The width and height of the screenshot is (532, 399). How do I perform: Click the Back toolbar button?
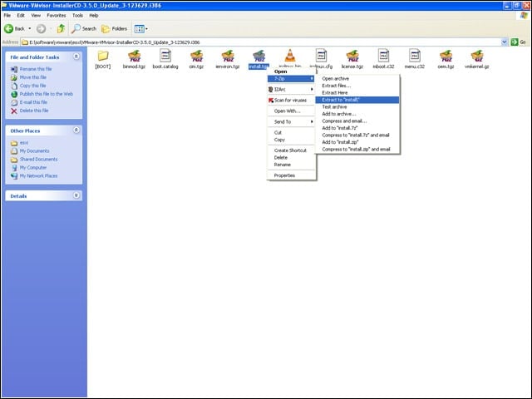[x=14, y=29]
